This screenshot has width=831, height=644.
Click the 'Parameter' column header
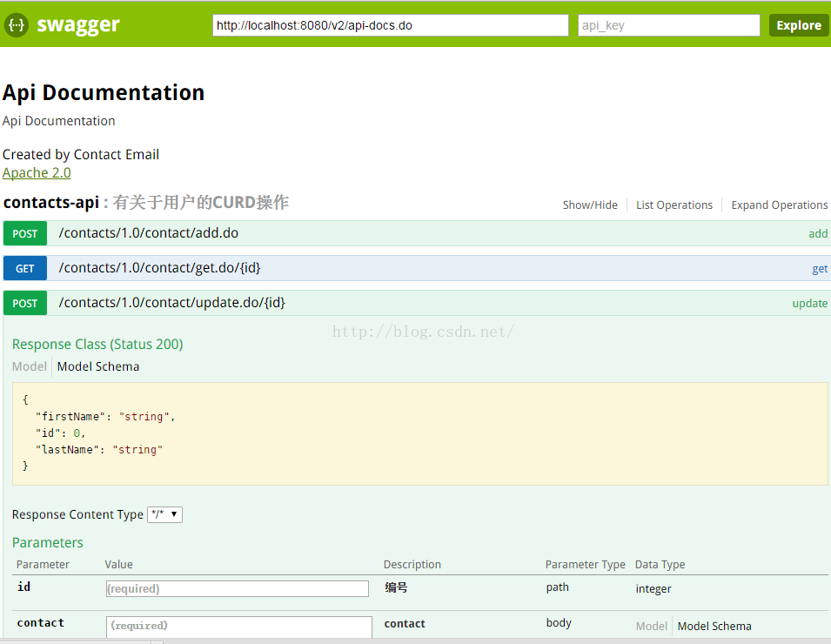point(43,565)
